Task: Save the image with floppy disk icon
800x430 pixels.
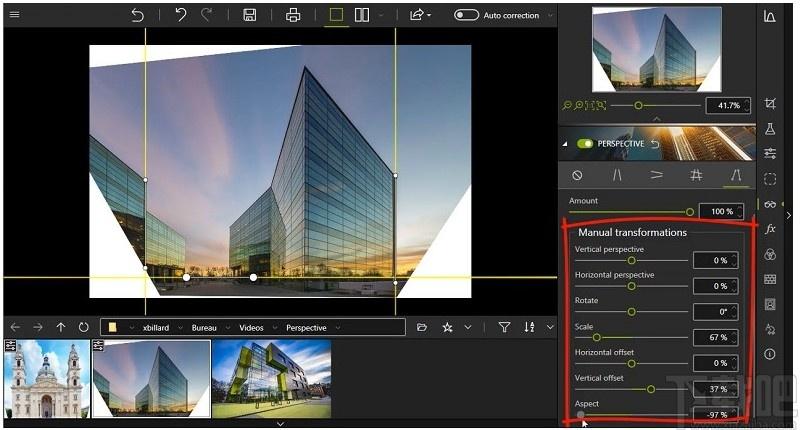Action: point(249,15)
